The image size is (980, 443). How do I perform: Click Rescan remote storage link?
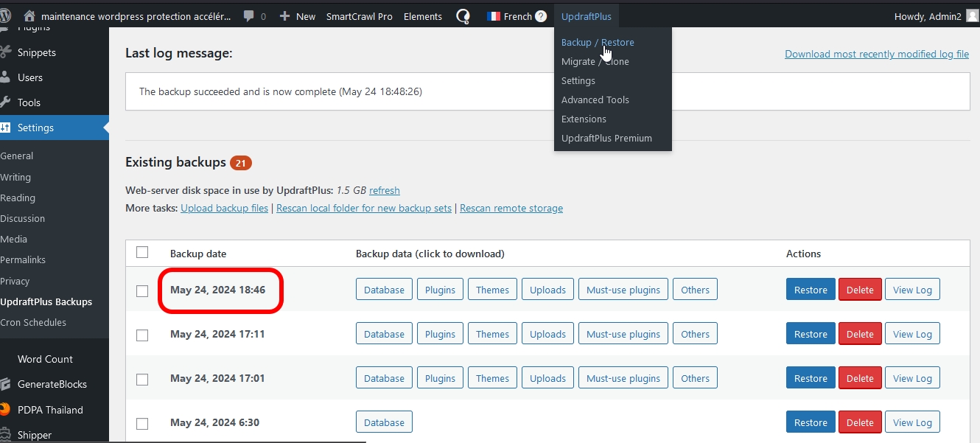(x=511, y=208)
